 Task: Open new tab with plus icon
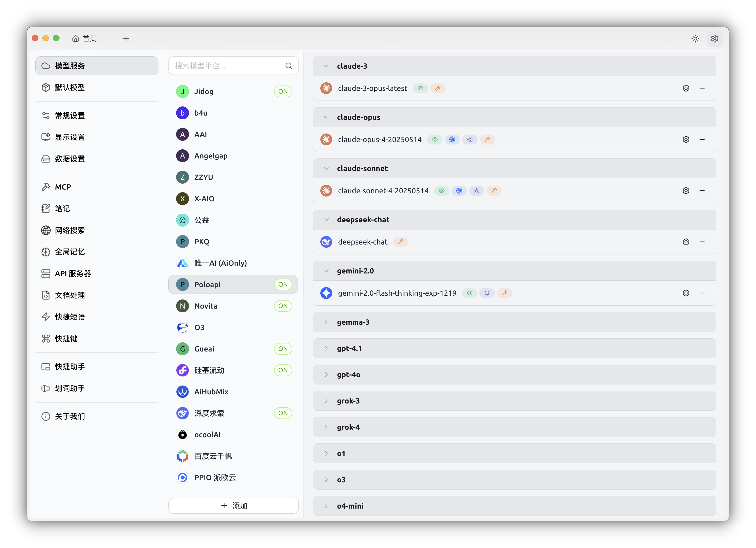(x=126, y=39)
